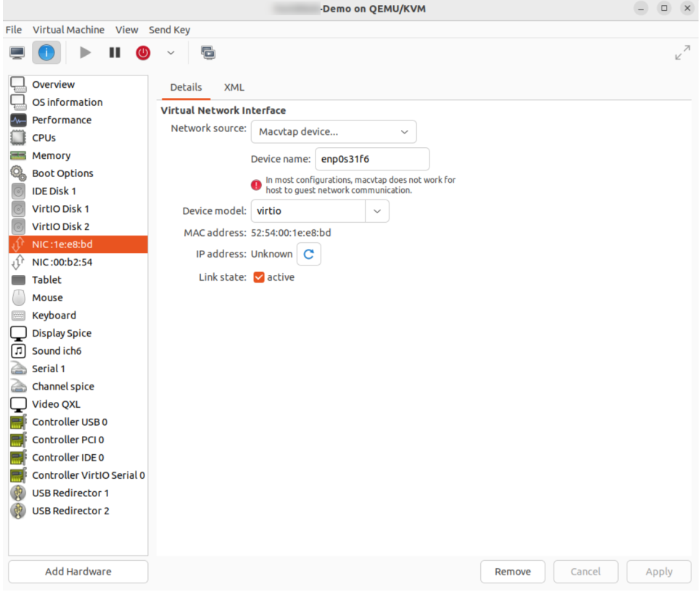Viewport: 700px width, 592px height.
Task: Power off the virtual machine
Action: click(143, 52)
